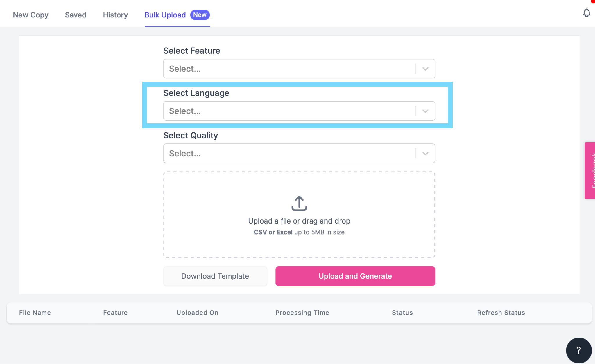595x364 pixels.
Task: Click inside the Select Language field
Action: point(289,111)
